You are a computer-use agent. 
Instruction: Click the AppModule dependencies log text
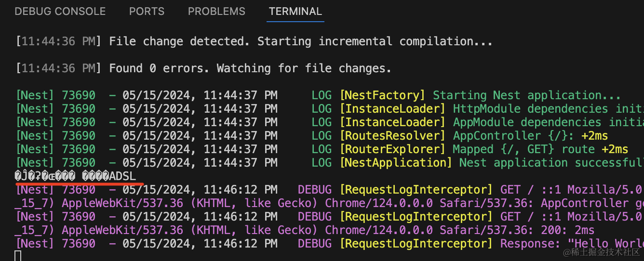click(548, 122)
